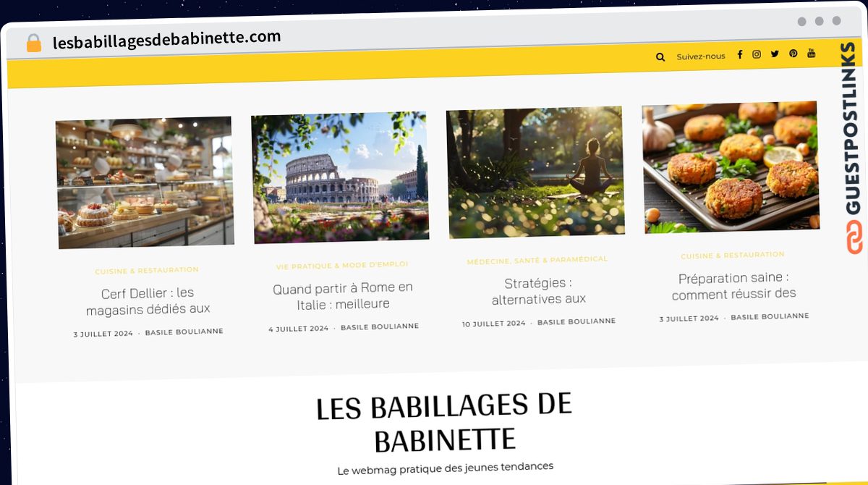Screen dimensions: 868x485
Task: Open the Pinterest icon link
Action: click(793, 53)
